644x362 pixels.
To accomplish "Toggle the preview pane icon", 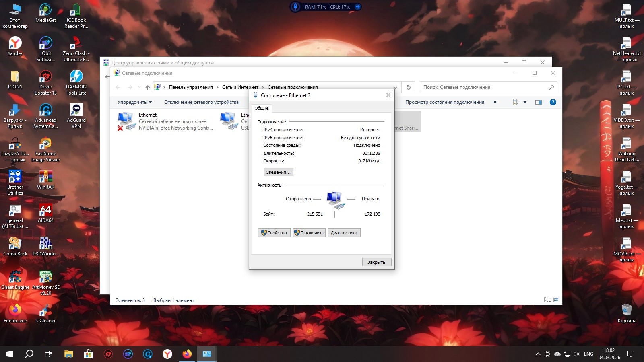I will click(538, 102).
